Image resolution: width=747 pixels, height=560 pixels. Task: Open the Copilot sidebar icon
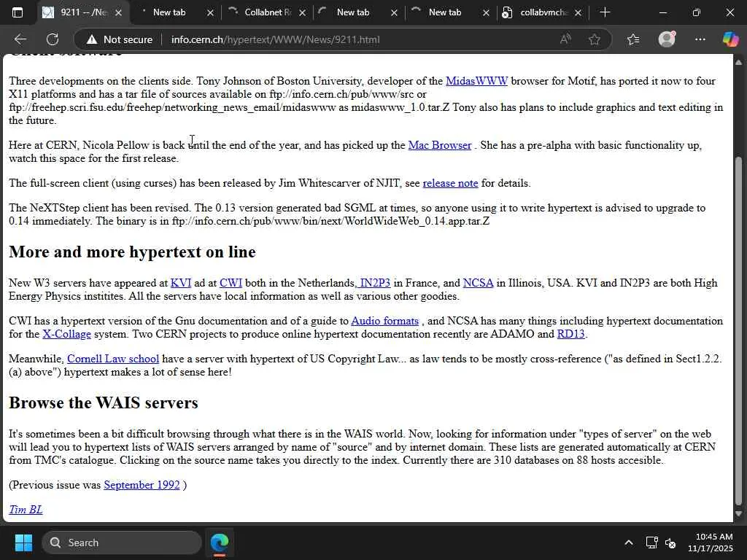729,39
